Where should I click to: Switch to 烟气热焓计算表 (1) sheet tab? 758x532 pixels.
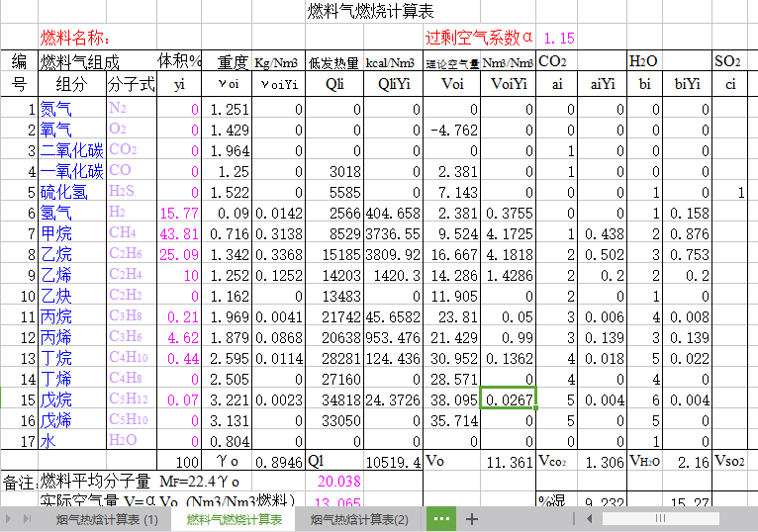tap(107, 519)
